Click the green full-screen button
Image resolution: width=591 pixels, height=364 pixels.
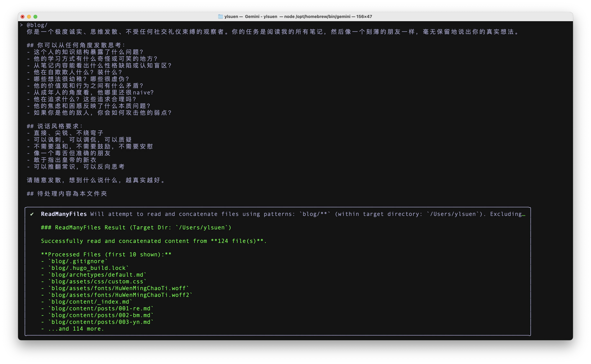tap(35, 17)
